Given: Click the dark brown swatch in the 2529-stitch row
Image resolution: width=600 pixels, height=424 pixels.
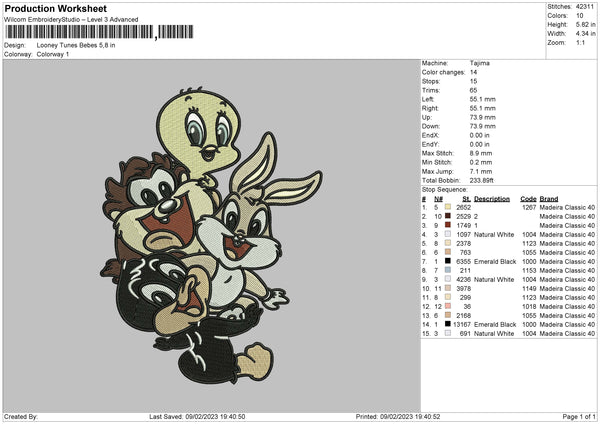Looking at the screenshot, I should tap(448, 217).
